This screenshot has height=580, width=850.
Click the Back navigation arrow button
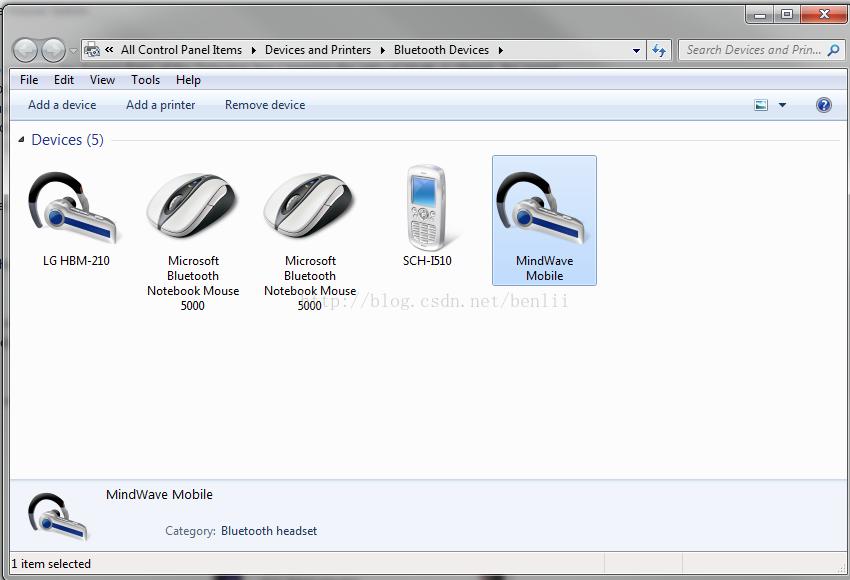[x=25, y=50]
